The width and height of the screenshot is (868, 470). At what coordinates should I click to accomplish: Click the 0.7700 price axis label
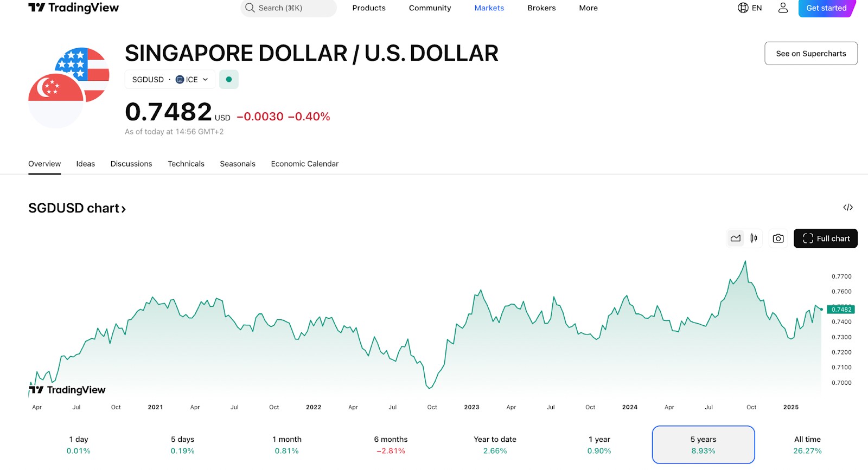pyautogui.click(x=842, y=276)
